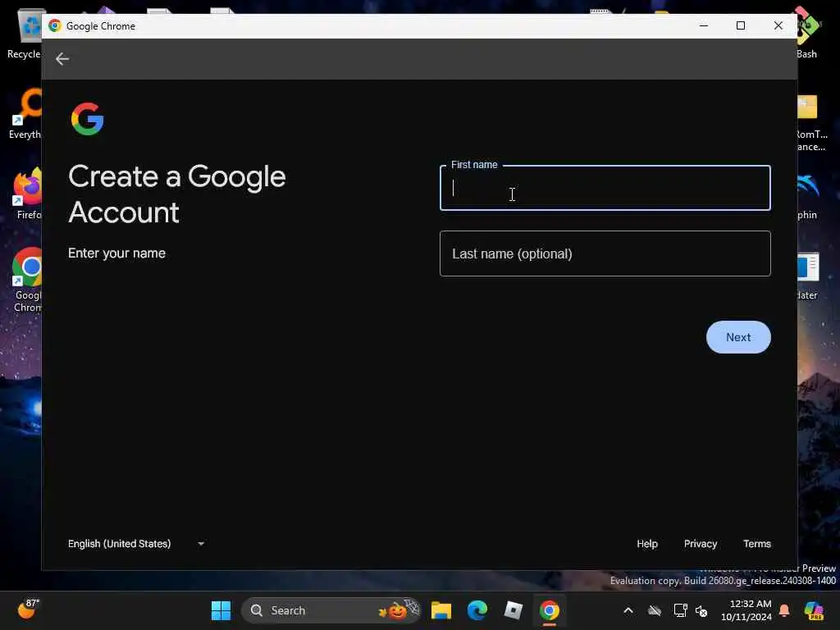This screenshot has height=630, width=840.
Task: Click the 'Enter your name' text
Action: pyautogui.click(x=116, y=253)
